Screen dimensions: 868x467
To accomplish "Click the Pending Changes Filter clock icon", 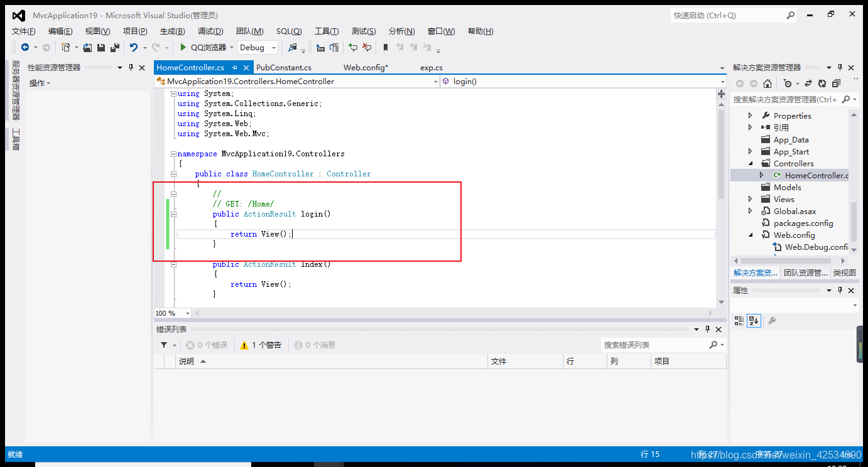I will 788,83.
